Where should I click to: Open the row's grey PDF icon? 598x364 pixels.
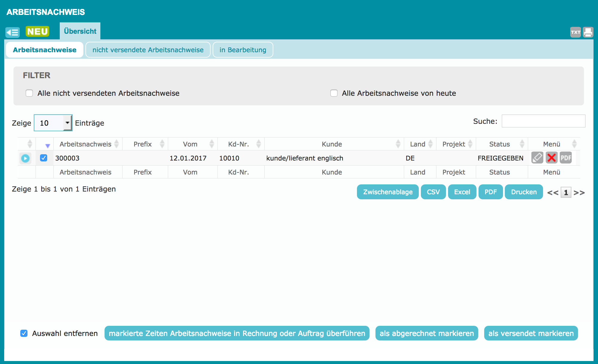coord(565,158)
